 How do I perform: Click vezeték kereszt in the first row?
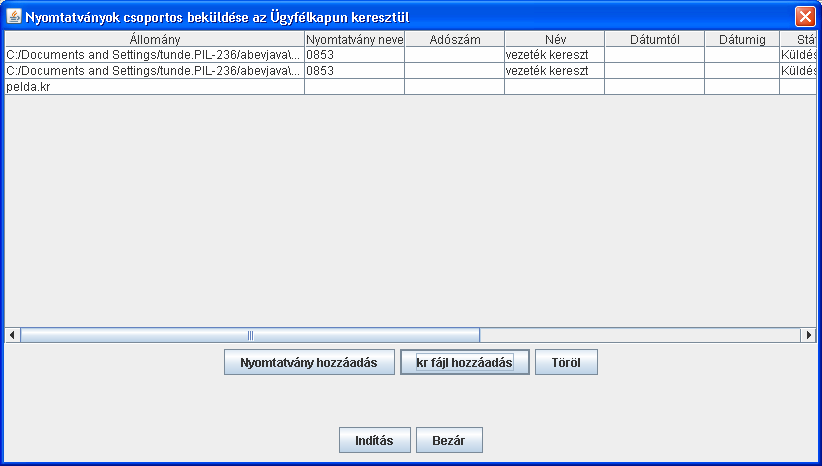pyautogui.click(x=555, y=55)
